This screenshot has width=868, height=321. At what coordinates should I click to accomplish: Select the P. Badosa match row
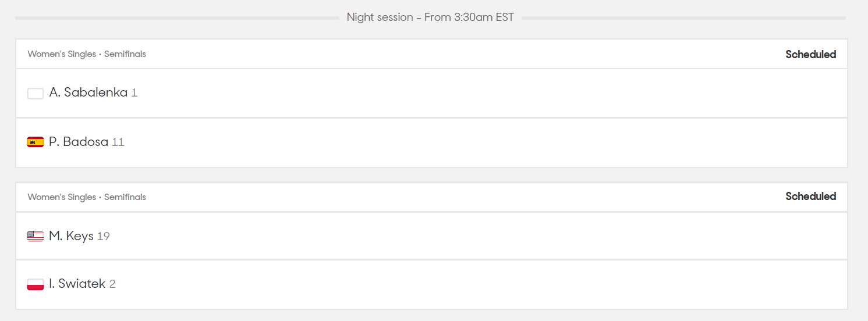431,142
